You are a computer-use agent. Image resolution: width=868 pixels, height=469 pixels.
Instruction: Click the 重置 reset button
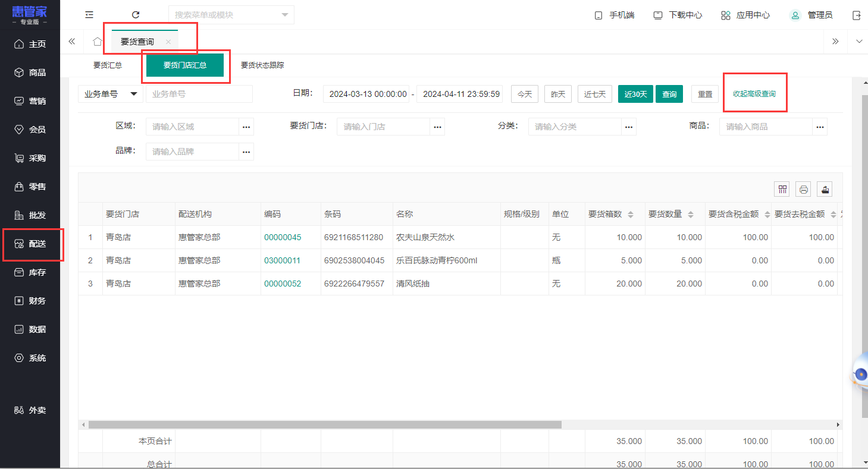tap(705, 94)
